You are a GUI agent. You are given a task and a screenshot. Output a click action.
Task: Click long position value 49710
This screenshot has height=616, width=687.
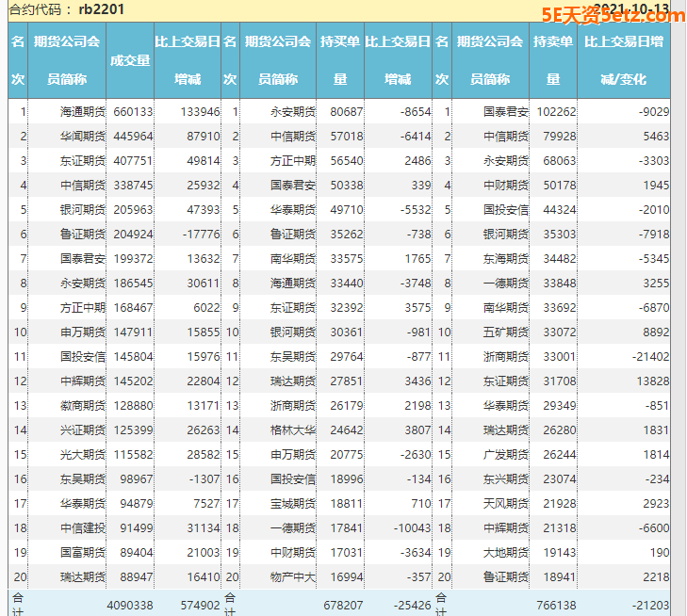coord(347,210)
